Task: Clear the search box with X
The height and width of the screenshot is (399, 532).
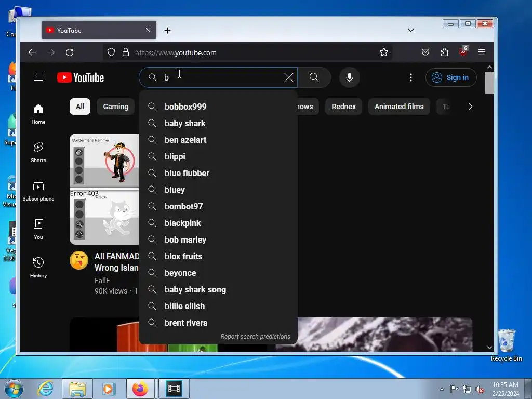Action: tap(289, 77)
